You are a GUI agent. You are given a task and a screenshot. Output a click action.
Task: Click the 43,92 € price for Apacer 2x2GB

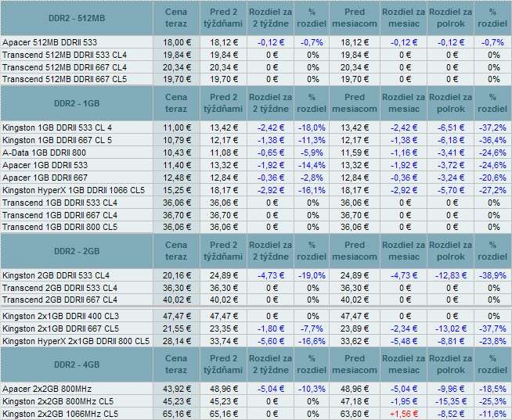pyautogui.click(x=177, y=389)
